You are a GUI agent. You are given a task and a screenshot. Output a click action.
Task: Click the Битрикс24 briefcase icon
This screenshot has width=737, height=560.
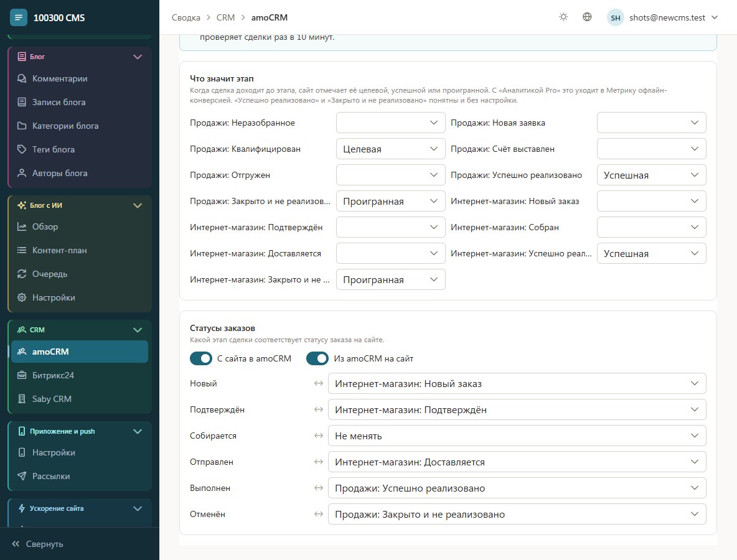(22, 375)
